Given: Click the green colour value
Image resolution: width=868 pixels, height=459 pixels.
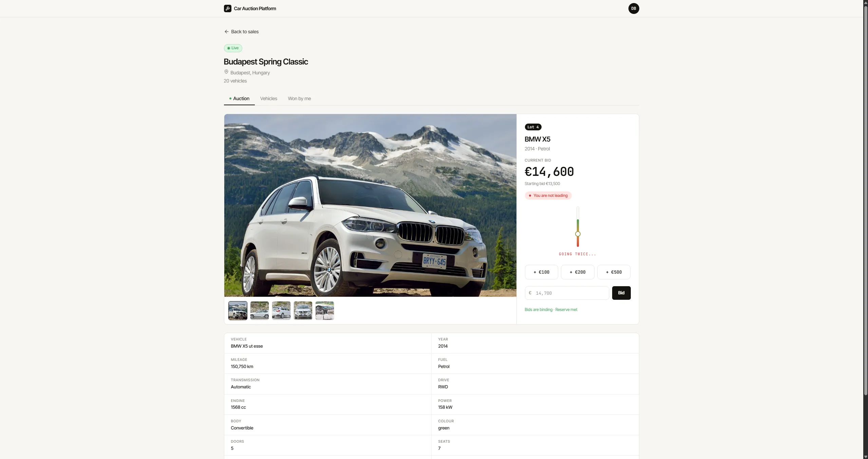Looking at the screenshot, I should (x=444, y=428).
